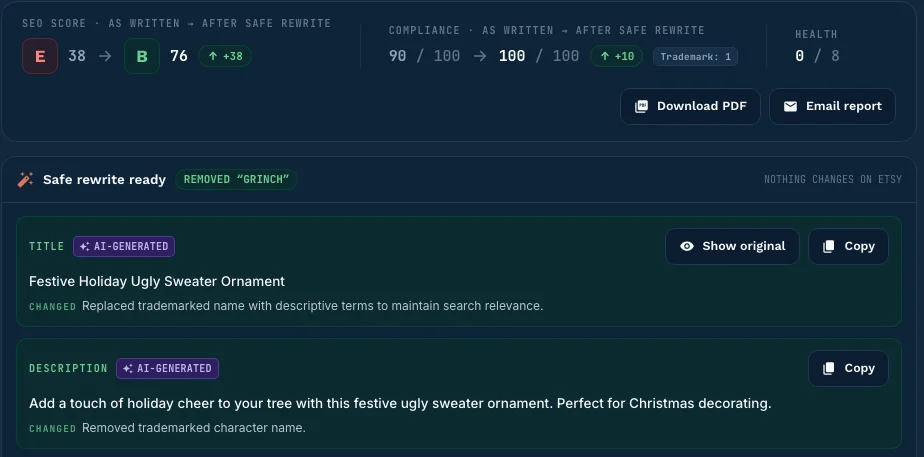Click the eye icon beside Show original
Viewport: 924px width, 457px height.
687,246
